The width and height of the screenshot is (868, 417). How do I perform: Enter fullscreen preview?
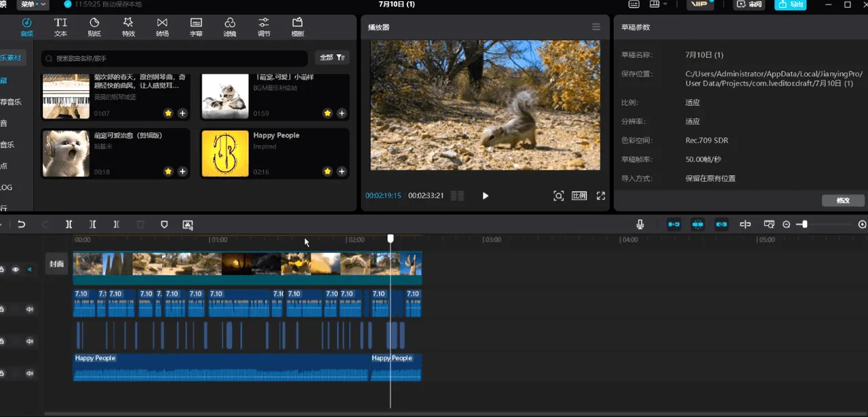tap(601, 195)
